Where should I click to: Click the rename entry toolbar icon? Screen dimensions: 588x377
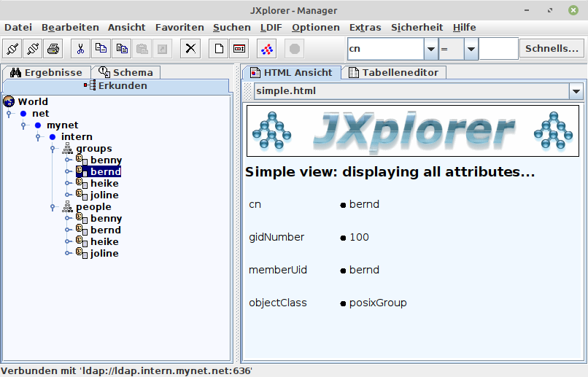(239, 49)
